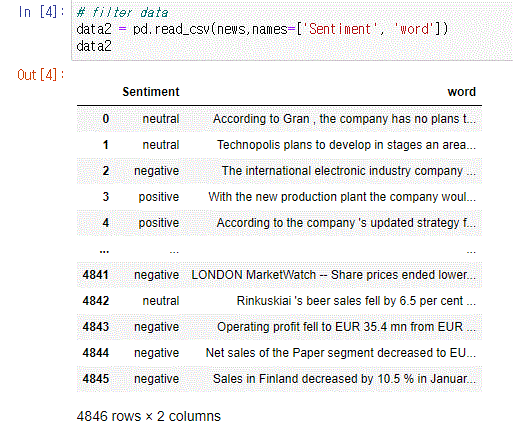Viewport: 513px width, 443px height.
Task: Click sentiment 'negative' in row 4845
Action: 156,379
